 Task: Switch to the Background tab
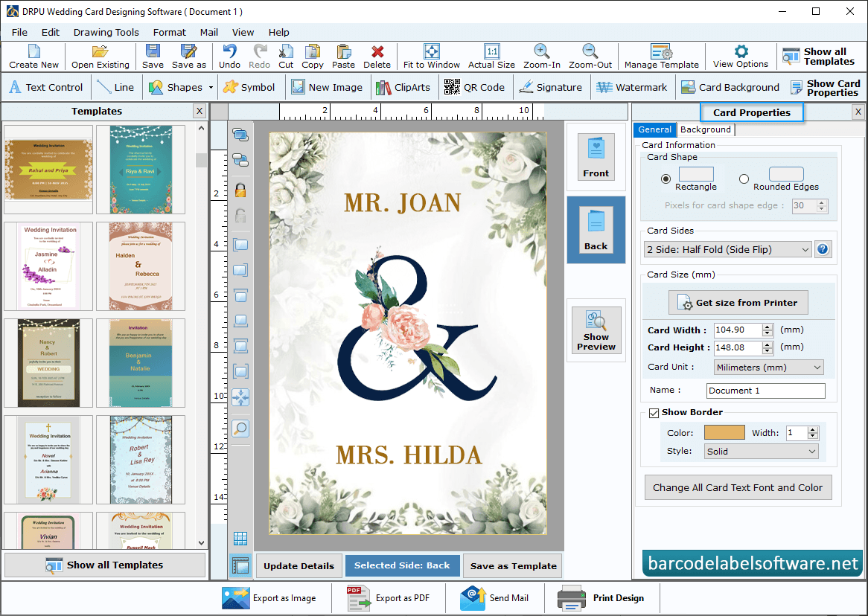point(705,129)
